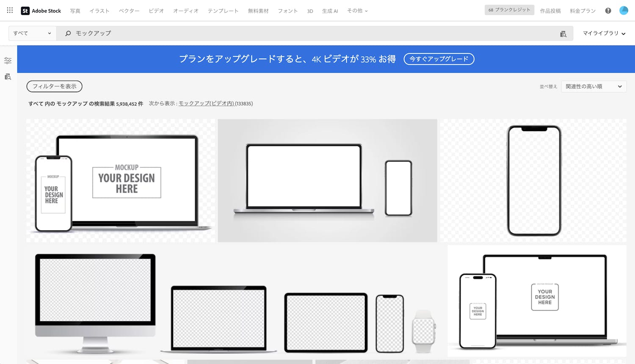635x364 pixels.
Task: Open the user profile avatar
Action: (624, 11)
